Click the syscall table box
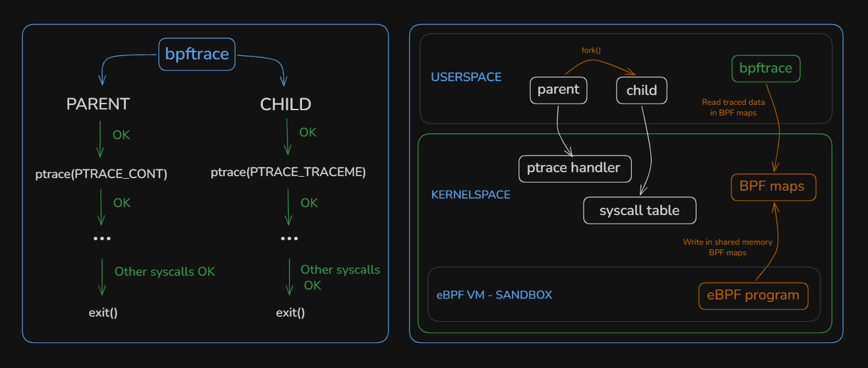The image size is (868, 368). click(x=639, y=211)
